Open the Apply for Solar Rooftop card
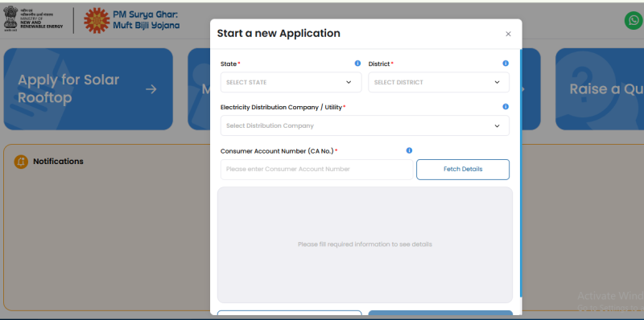644x320 pixels. coord(89,89)
